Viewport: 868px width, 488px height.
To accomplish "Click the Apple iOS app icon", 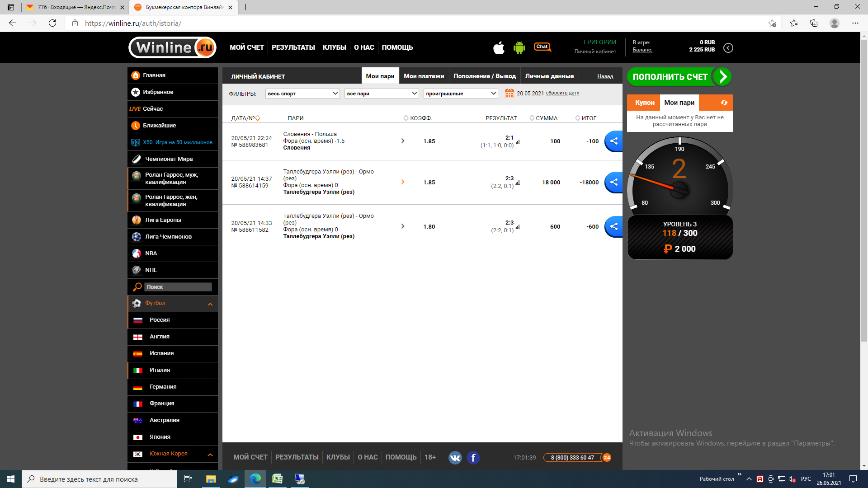I will 499,47.
